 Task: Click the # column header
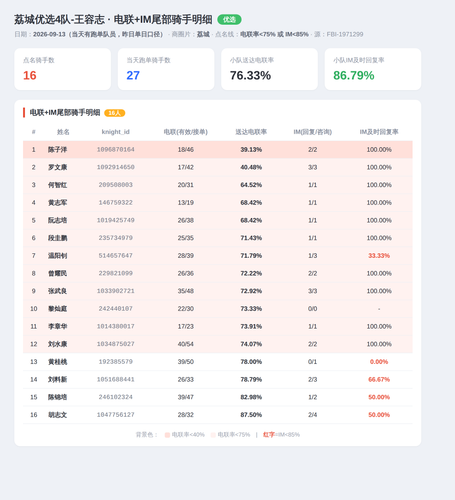click(x=34, y=132)
